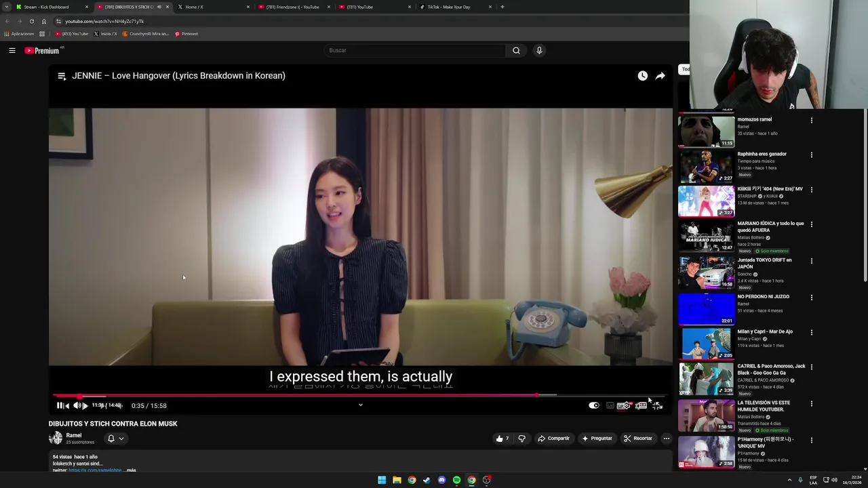Open the Crunchyroll bookmark
The width and height of the screenshot is (868, 488).
[x=146, y=34]
